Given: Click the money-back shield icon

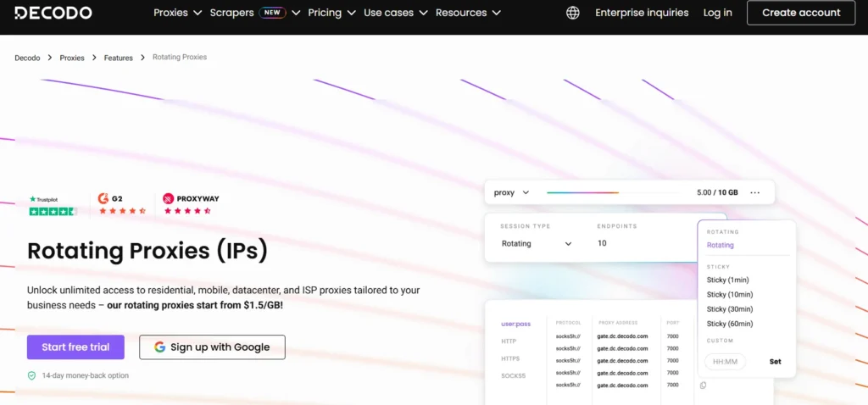Looking at the screenshot, I should [x=32, y=375].
